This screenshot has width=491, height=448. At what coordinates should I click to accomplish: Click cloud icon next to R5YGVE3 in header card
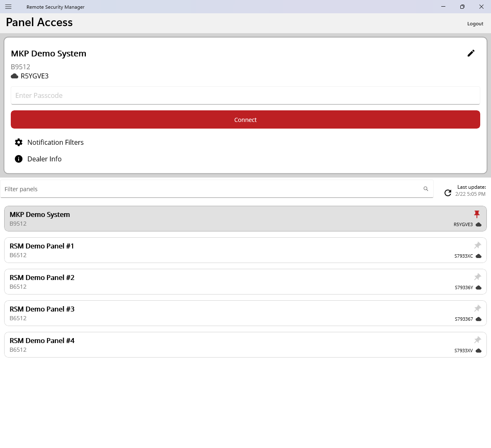15,76
